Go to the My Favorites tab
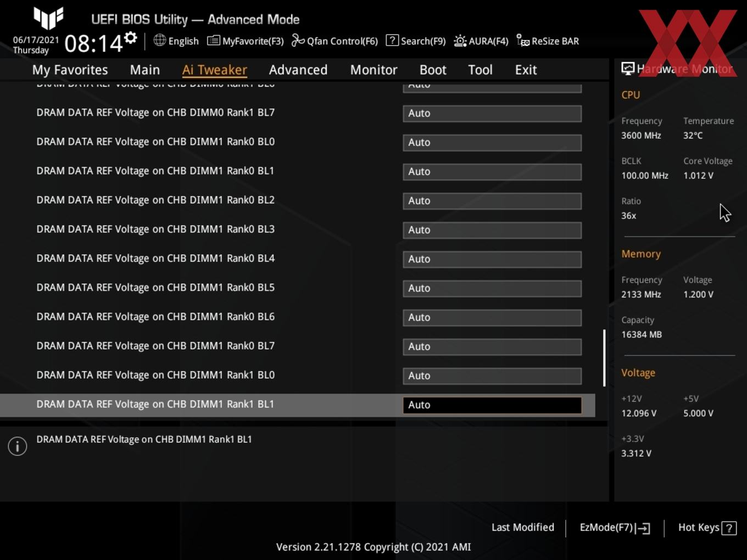 pos(70,70)
